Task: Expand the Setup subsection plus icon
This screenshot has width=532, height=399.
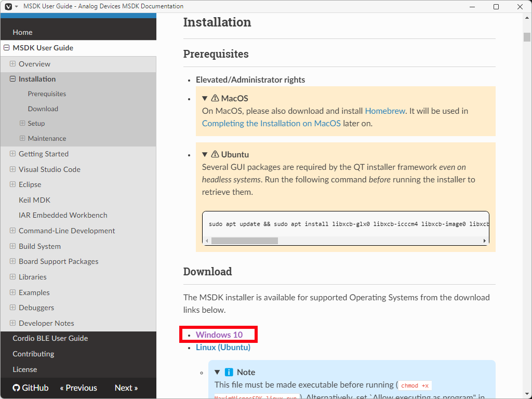Action: (22, 123)
